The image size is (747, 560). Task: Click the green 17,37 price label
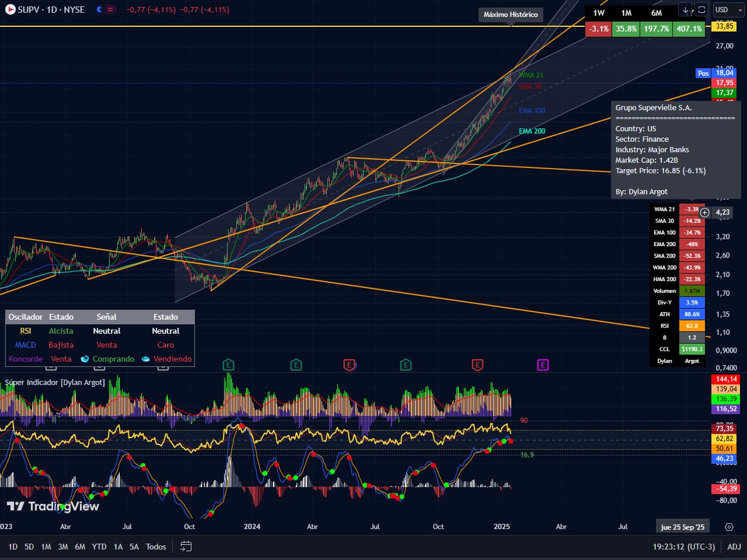[724, 93]
